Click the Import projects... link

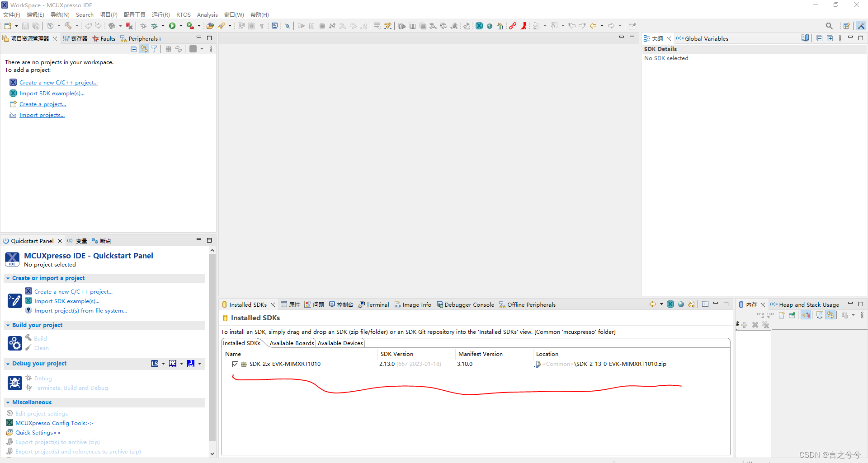coord(42,115)
